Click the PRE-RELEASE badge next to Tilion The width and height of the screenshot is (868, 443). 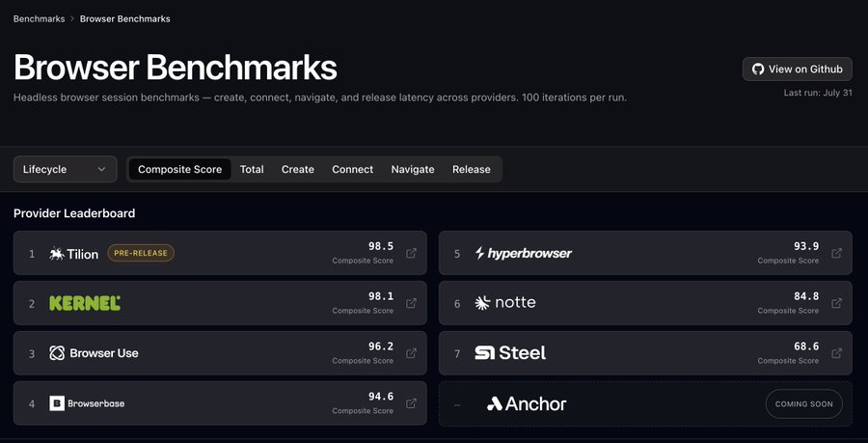pos(141,253)
